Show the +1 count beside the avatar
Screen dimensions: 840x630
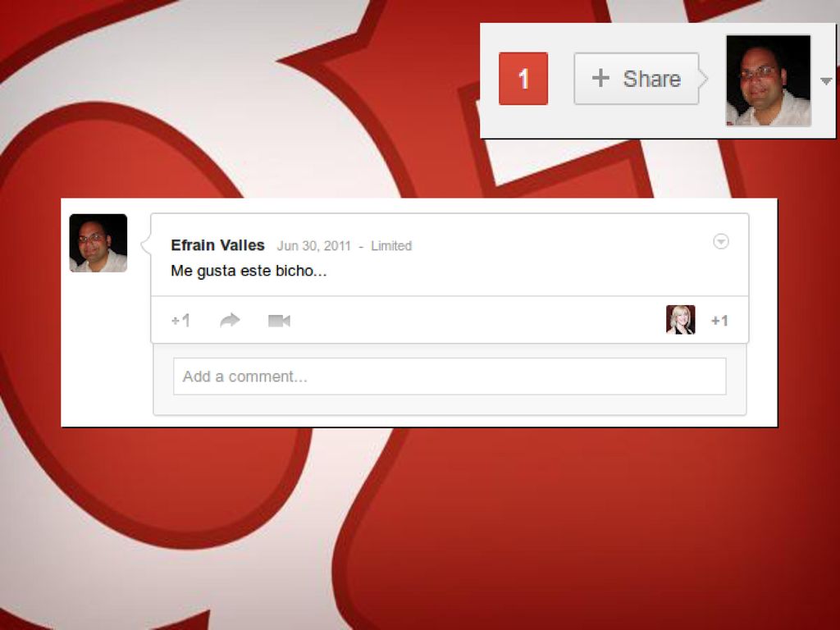click(719, 321)
